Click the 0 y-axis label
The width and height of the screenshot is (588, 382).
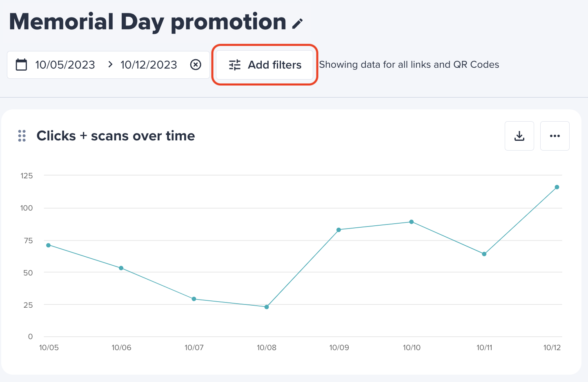click(30, 337)
